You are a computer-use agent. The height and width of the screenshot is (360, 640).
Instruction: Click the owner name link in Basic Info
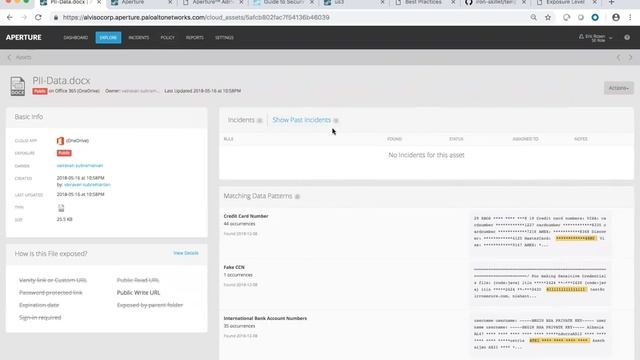point(80,166)
